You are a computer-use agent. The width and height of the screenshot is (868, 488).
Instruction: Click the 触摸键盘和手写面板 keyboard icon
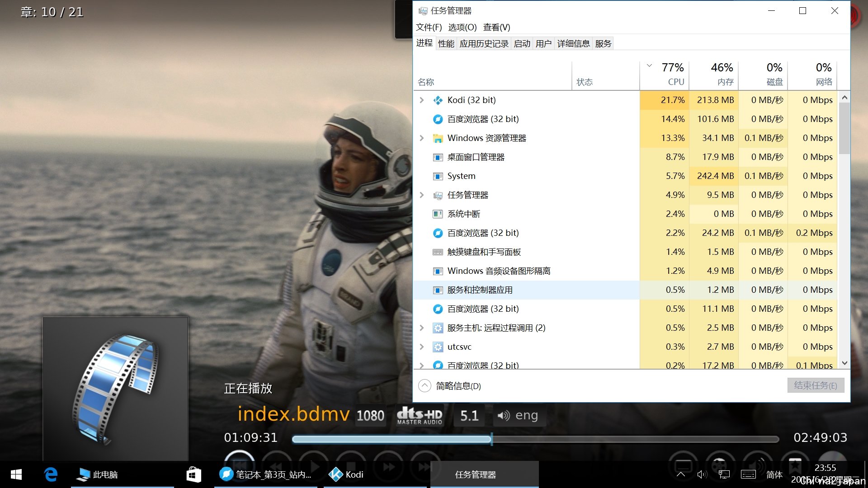pyautogui.click(x=438, y=252)
